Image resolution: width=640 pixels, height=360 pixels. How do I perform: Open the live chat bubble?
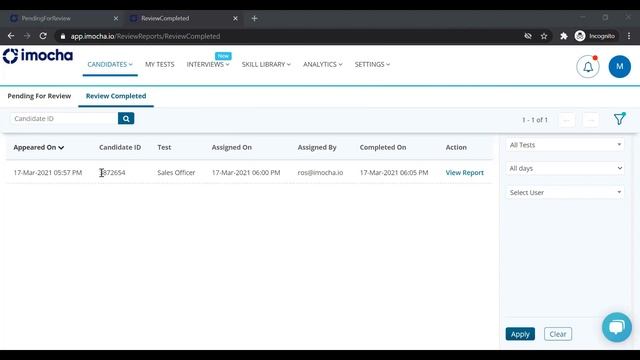click(617, 327)
